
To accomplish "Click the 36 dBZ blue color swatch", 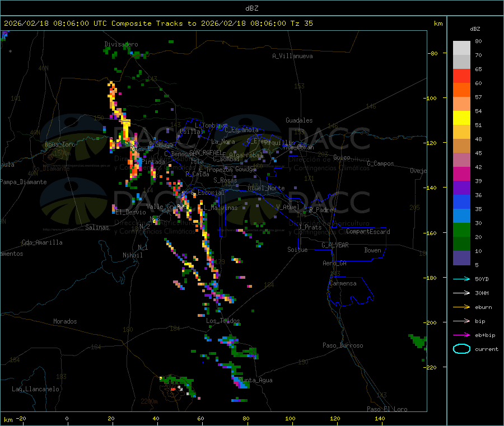I will pyautogui.click(x=461, y=202).
